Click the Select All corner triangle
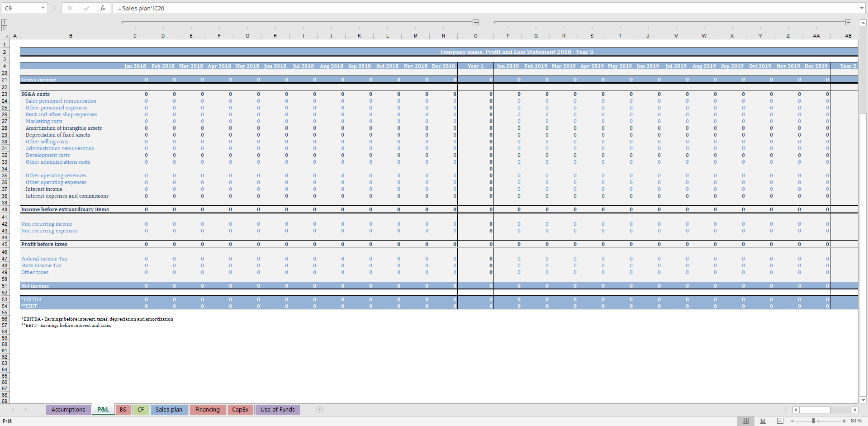This screenshot has height=426, width=868. 6,36
